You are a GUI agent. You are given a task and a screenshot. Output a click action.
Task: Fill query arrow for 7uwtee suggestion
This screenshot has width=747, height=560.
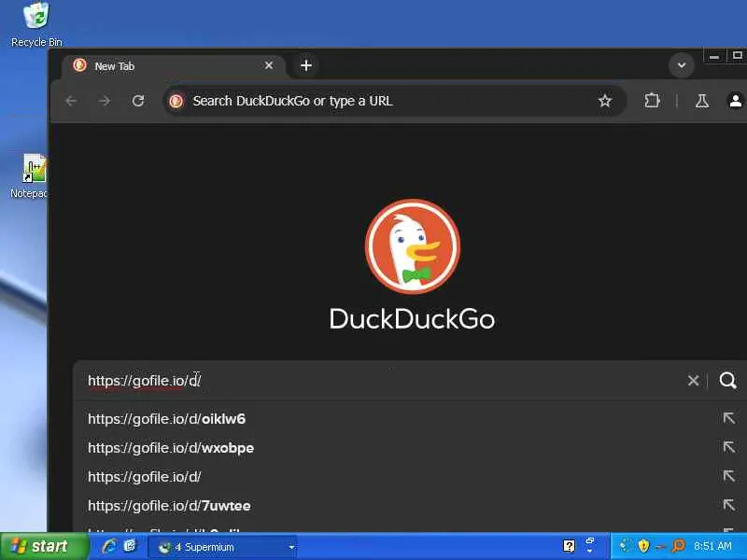[x=728, y=505]
